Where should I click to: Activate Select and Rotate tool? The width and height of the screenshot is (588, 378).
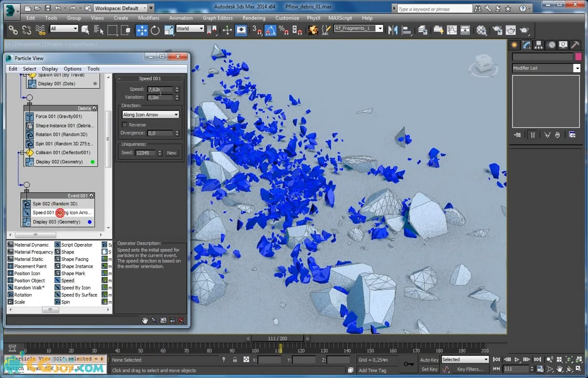coord(155,30)
